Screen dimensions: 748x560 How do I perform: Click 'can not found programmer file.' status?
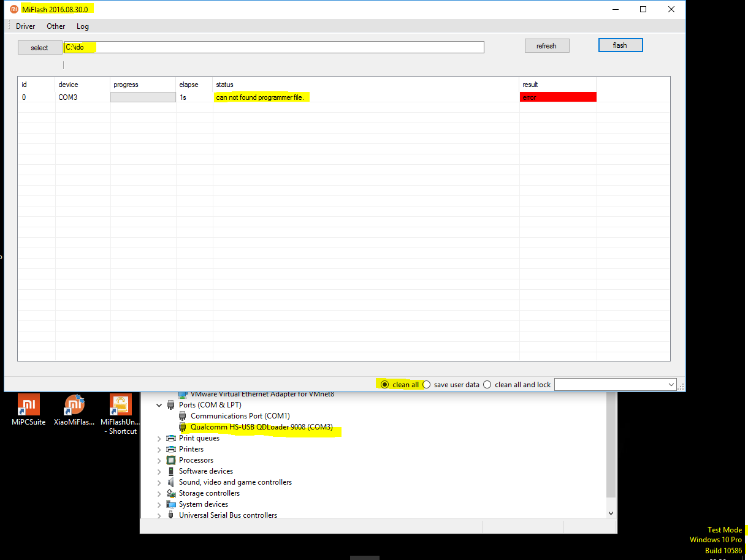point(260,97)
